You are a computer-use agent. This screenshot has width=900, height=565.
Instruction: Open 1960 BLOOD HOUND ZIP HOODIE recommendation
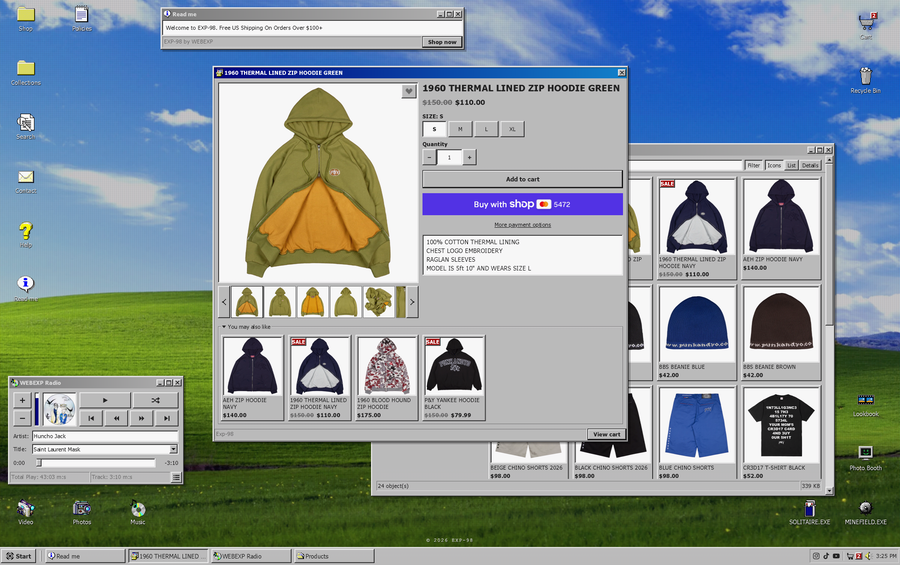tap(386, 378)
